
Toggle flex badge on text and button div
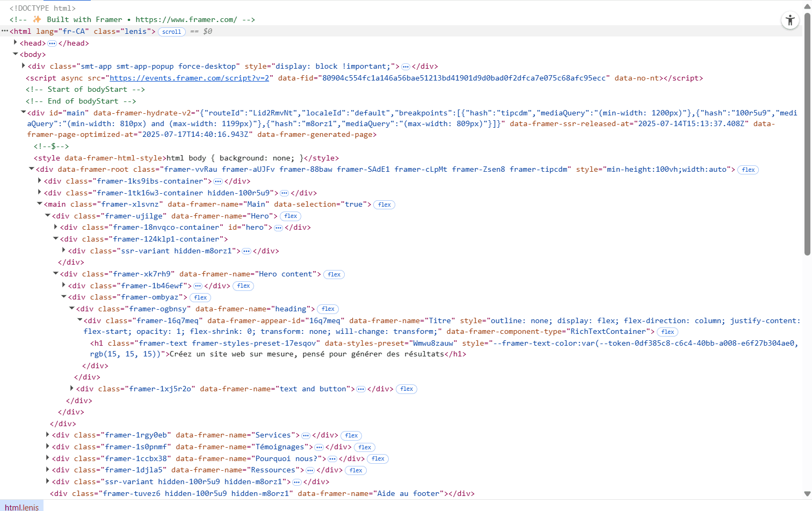pyautogui.click(x=407, y=389)
